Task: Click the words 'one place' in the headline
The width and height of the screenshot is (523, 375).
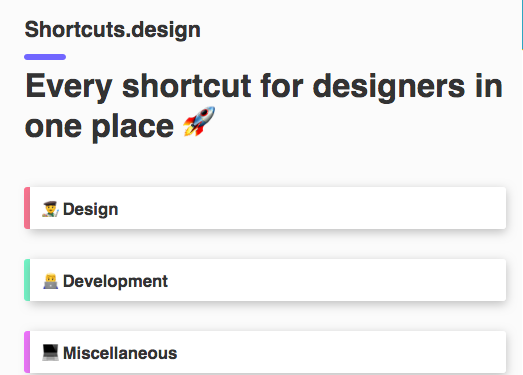Action: point(99,127)
